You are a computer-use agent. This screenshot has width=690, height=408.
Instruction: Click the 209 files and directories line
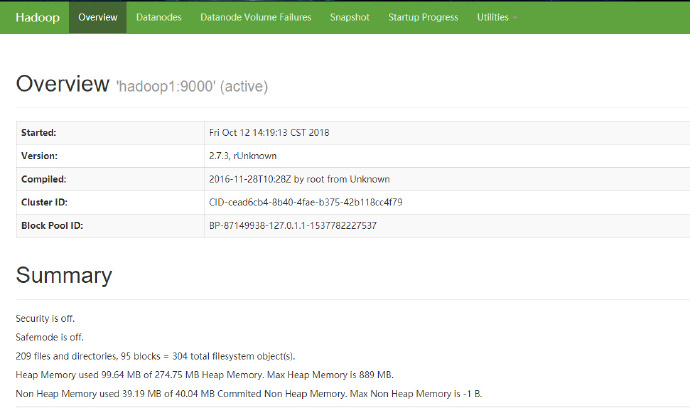tap(155, 356)
